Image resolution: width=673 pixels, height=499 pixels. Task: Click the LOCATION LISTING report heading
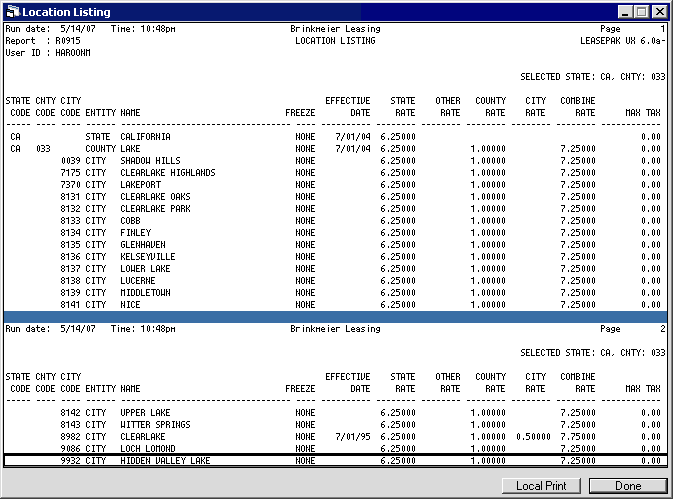coord(335,41)
